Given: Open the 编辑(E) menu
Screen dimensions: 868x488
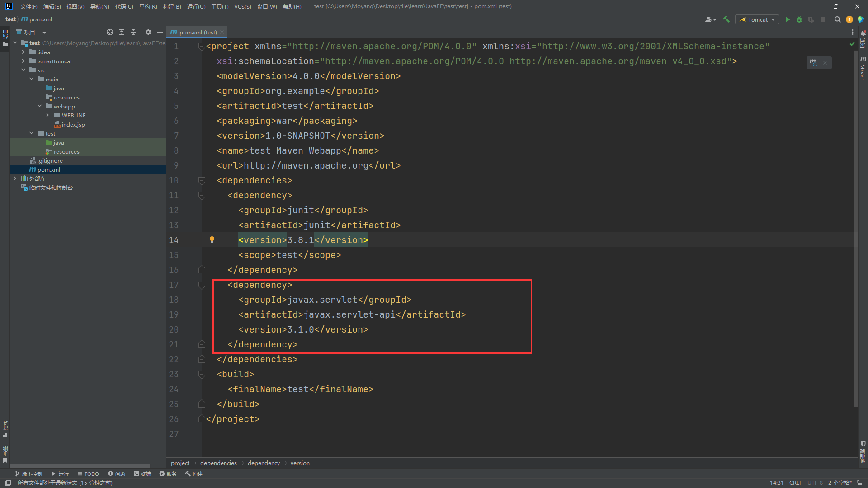Looking at the screenshot, I should tap(52, 6).
